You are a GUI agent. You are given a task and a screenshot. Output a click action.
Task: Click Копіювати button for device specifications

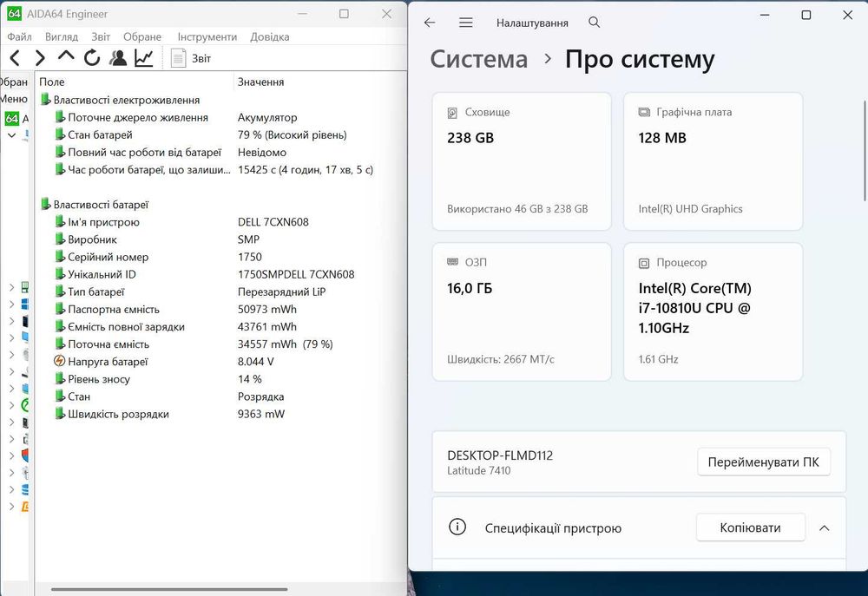[750, 527]
